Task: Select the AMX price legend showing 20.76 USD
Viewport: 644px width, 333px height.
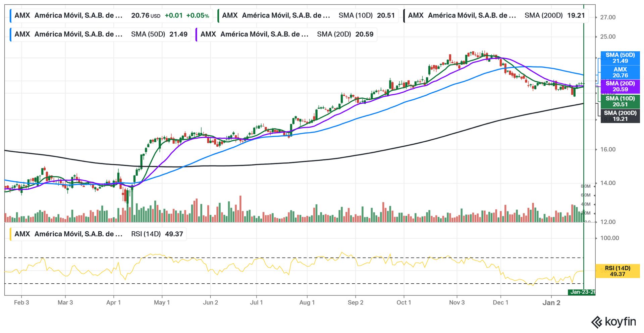Action: click(x=111, y=15)
